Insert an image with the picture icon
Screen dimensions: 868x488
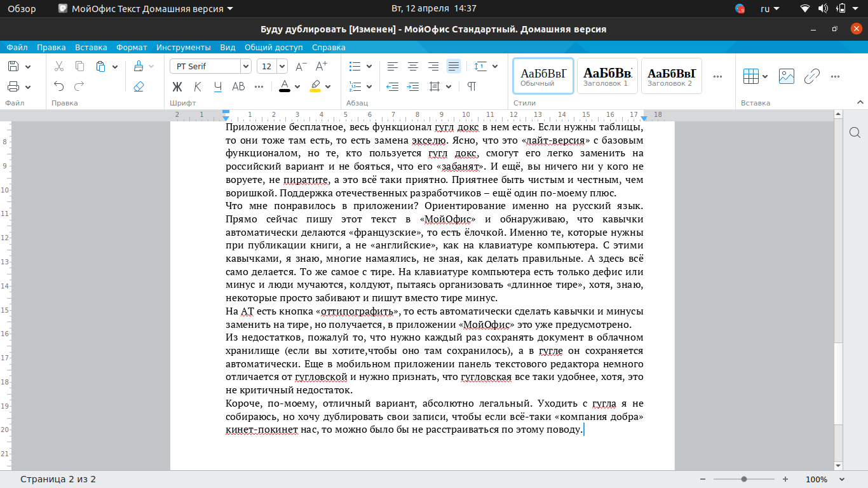click(x=787, y=76)
